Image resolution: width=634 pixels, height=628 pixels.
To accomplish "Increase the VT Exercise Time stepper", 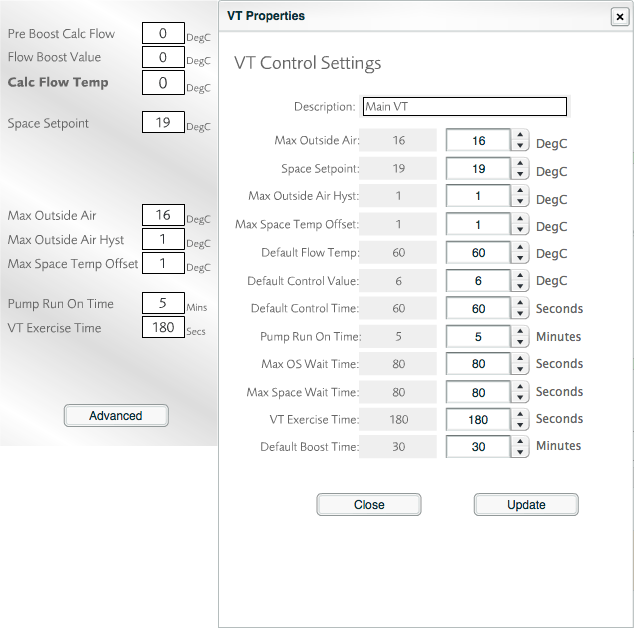I will click(521, 414).
